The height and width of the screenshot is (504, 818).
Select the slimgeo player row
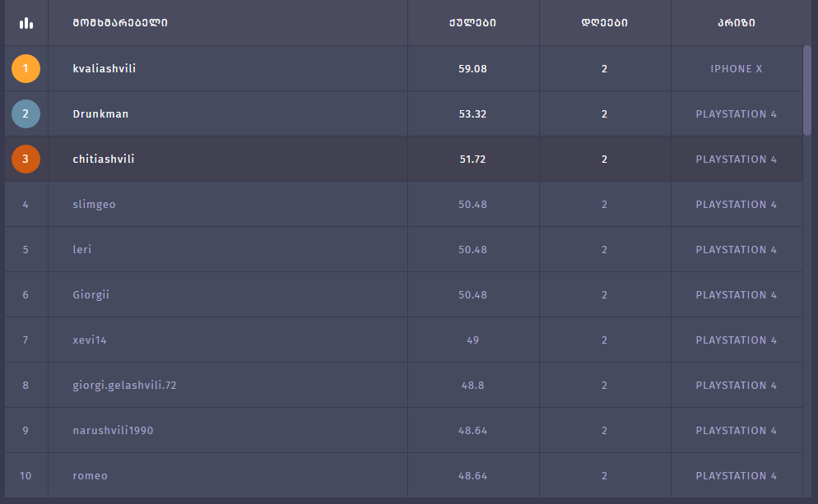[94, 204]
